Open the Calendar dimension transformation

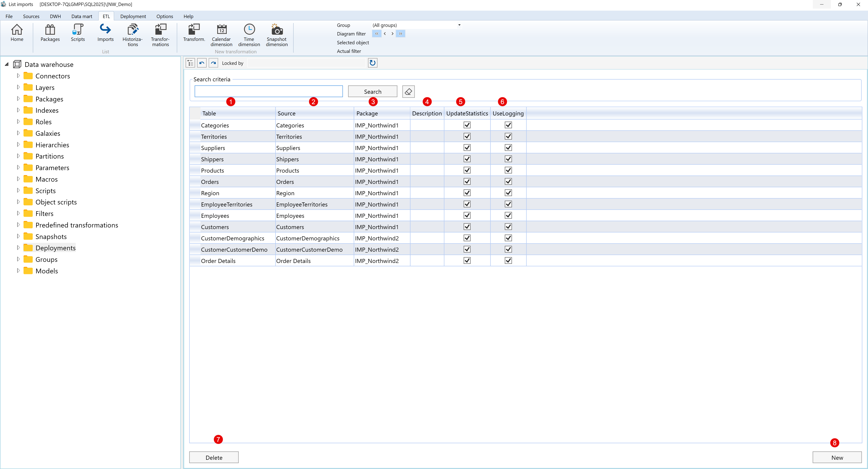click(x=221, y=35)
